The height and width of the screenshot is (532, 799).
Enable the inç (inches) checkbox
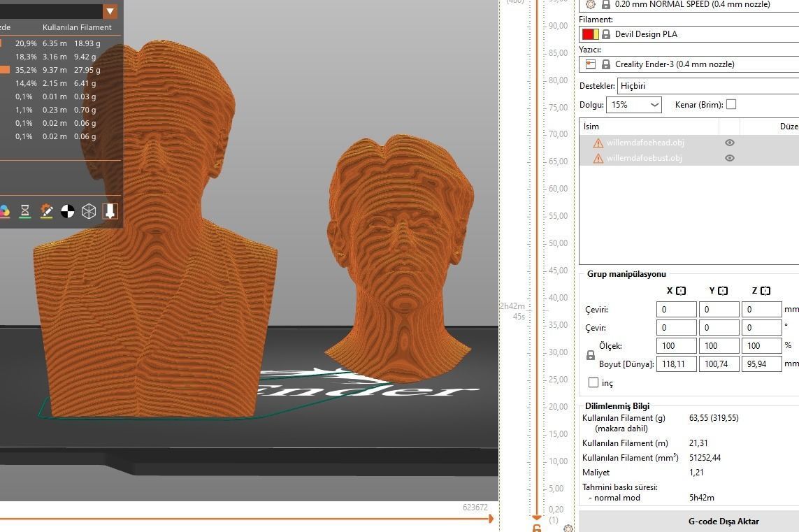pyautogui.click(x=593, y=382)
